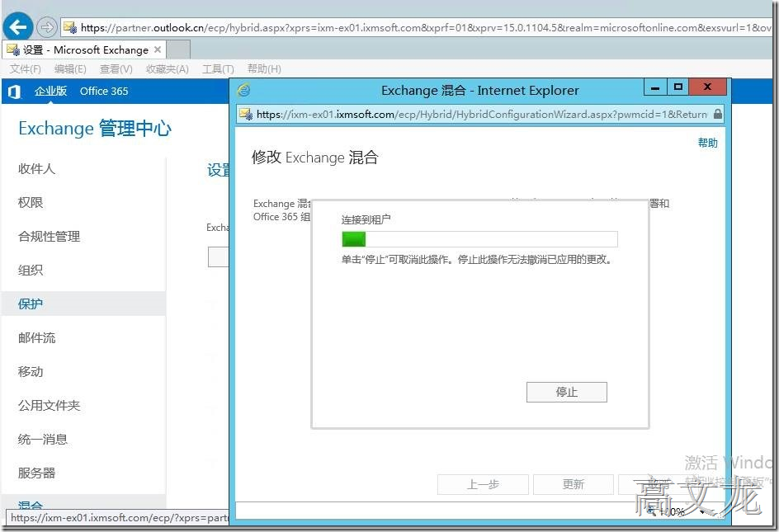The width and height of the screenshot is (779, 532).
Task: Open 统一消息 in the left navigation
Action: 42,439
